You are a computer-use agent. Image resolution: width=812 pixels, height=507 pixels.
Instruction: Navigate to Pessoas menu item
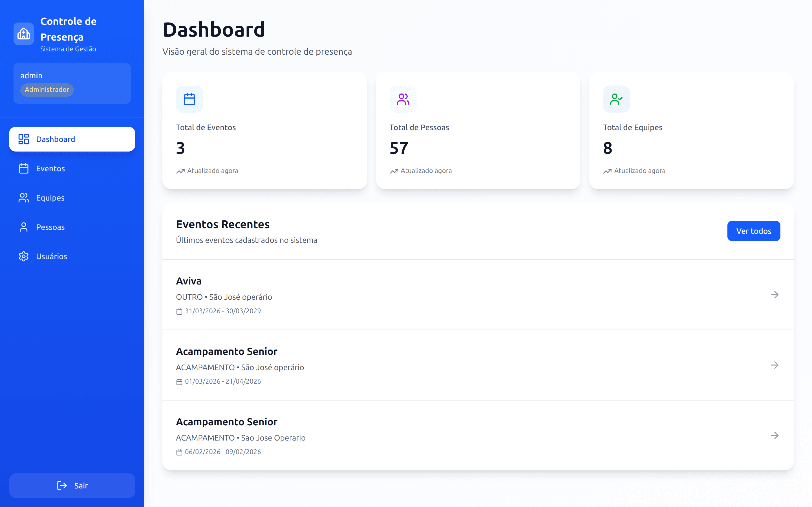tap(50, 227)
